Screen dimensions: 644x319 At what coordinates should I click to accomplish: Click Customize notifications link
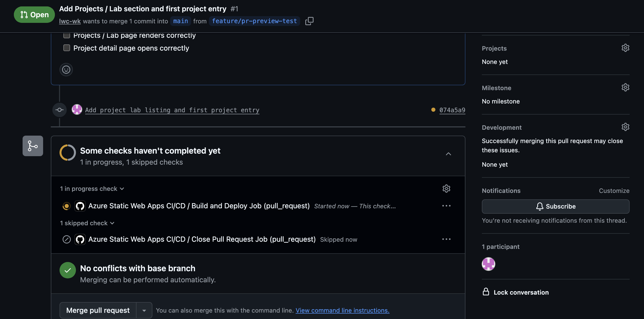[614, 191]
